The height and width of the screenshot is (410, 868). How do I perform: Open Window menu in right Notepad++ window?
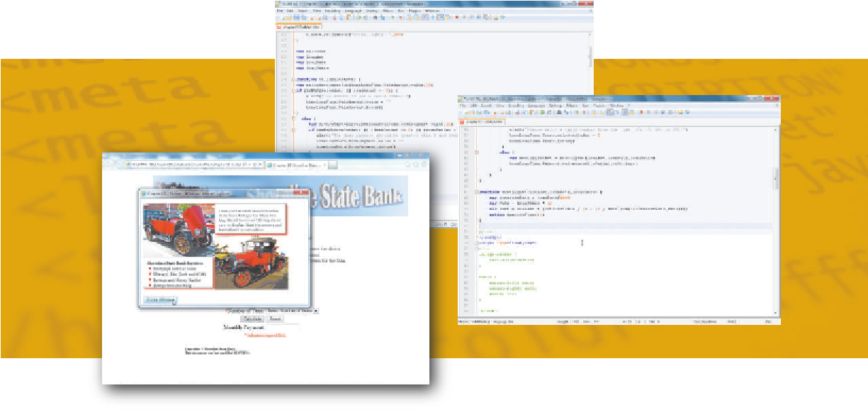tap(616, 105)
